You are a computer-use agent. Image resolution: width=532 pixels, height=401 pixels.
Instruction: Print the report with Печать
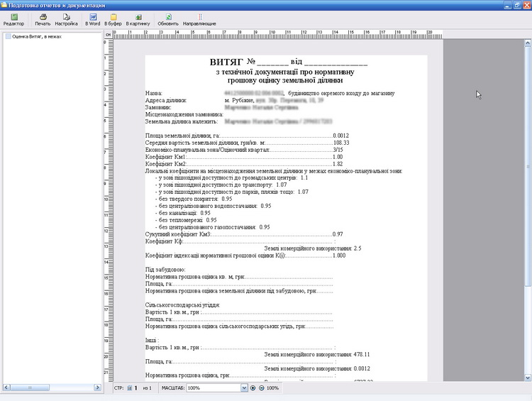(43, 20)
